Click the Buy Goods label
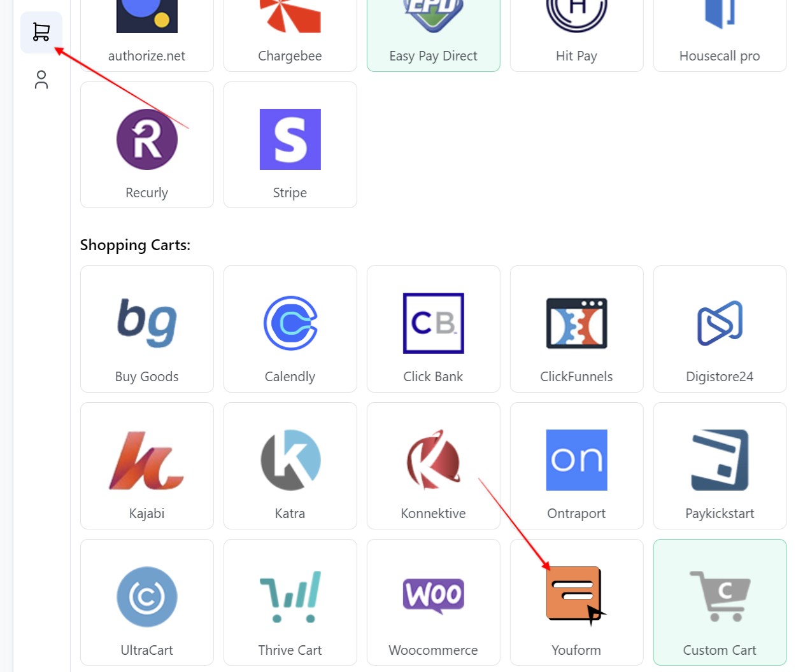This screenshot has height=672, width=796. click(x=147, y=377)
